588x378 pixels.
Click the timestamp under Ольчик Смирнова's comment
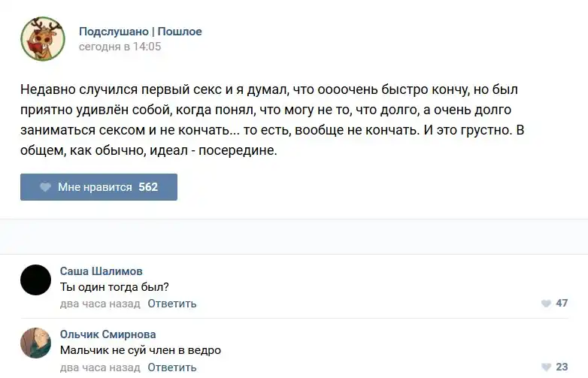(99, 367)
